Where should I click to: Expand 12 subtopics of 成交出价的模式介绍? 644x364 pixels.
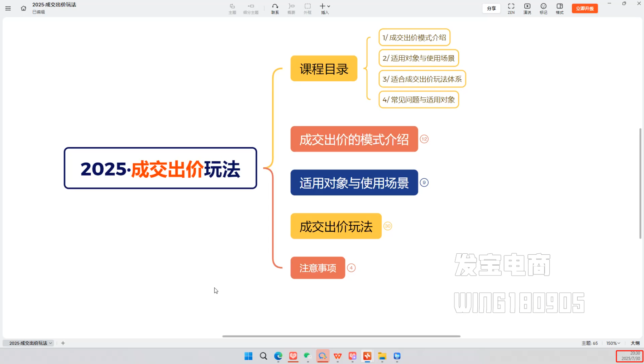click(x=424, y=139)
